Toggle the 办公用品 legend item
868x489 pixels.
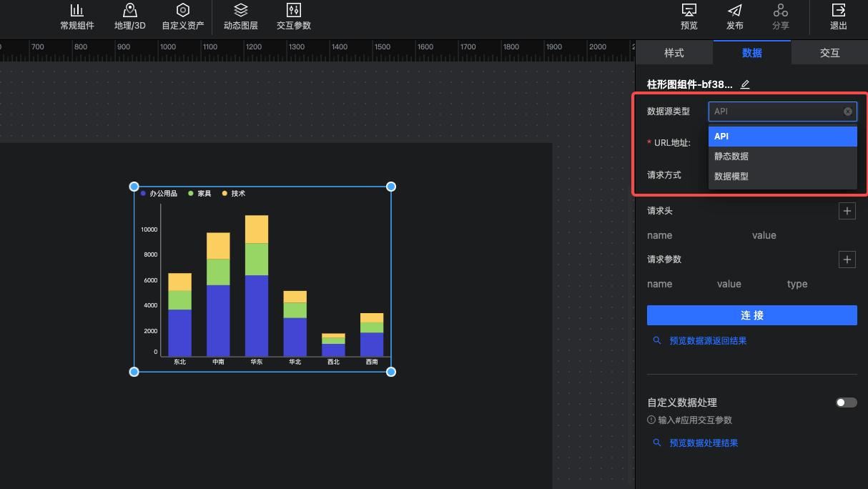click(159, 194)
